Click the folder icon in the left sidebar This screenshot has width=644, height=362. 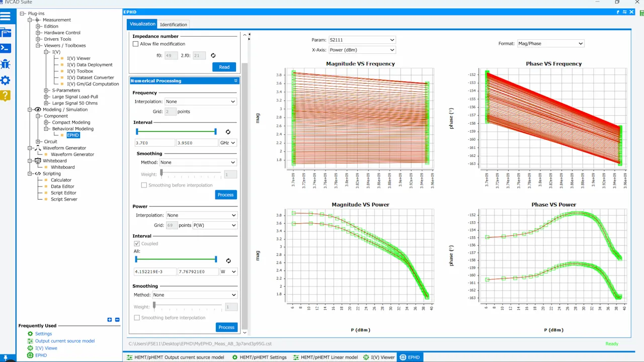click(x=7, y=32)
